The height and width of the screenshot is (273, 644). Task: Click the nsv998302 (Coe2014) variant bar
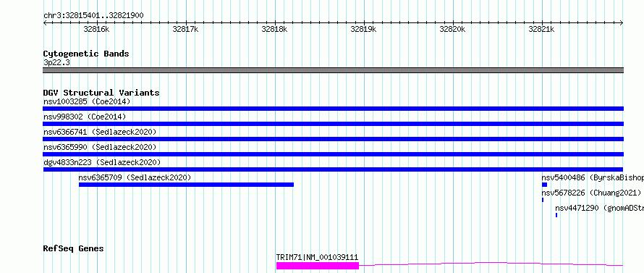333,124
